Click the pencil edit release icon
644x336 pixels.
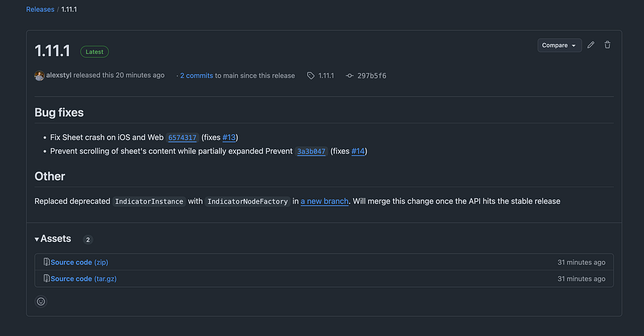pyautogui.click(x=591, y=45)
